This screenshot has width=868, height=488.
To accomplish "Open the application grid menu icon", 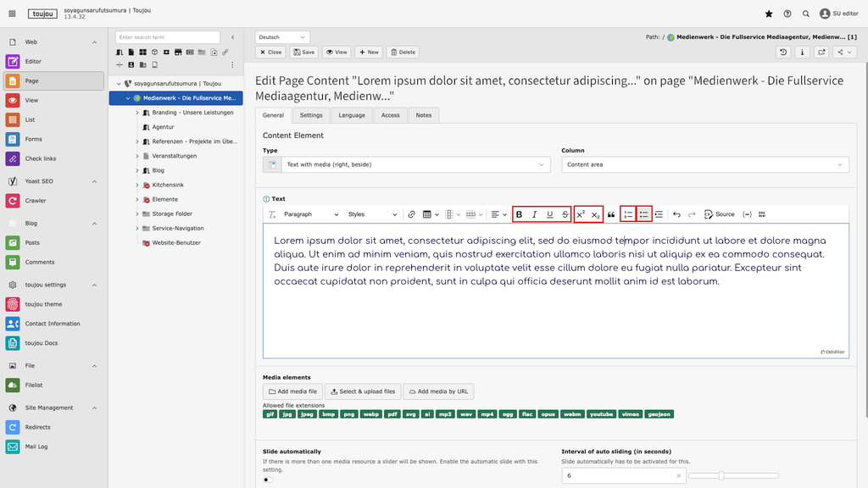I will tap(12, 14).
